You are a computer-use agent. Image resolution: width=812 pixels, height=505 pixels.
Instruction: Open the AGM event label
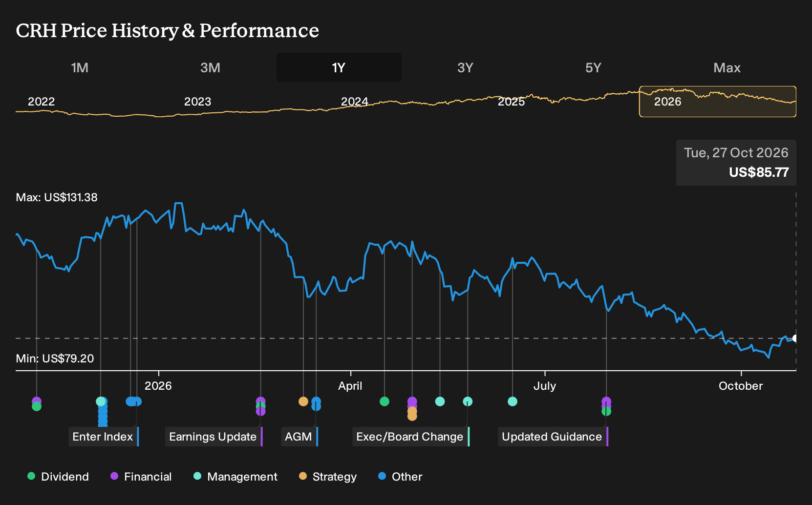click(x=299, y=437)
